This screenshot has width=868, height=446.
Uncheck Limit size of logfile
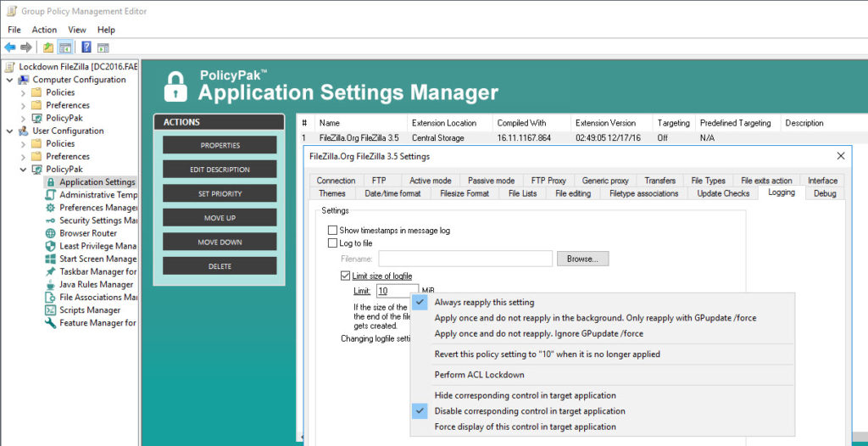(x=346, y=276)
